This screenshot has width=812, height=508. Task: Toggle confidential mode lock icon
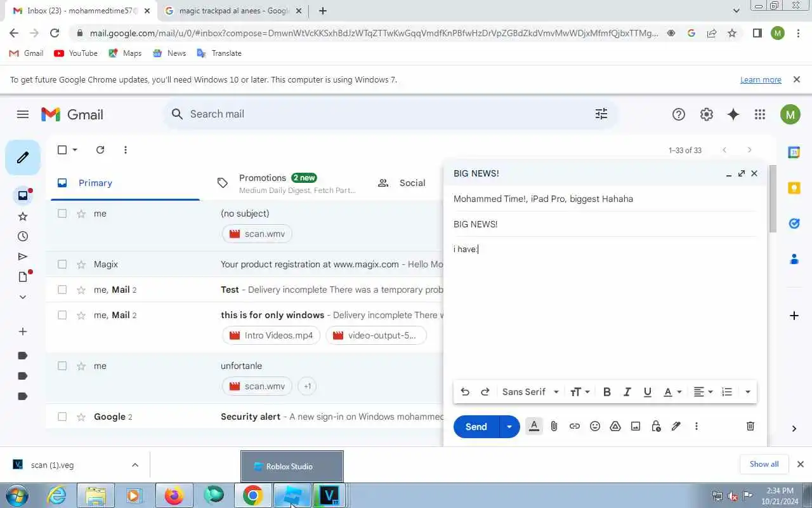[656, 426]
